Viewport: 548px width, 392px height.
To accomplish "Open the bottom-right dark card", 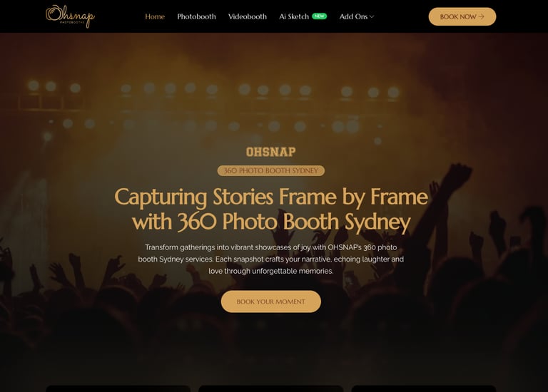I will pyautogui.click(x=424, y=388).
